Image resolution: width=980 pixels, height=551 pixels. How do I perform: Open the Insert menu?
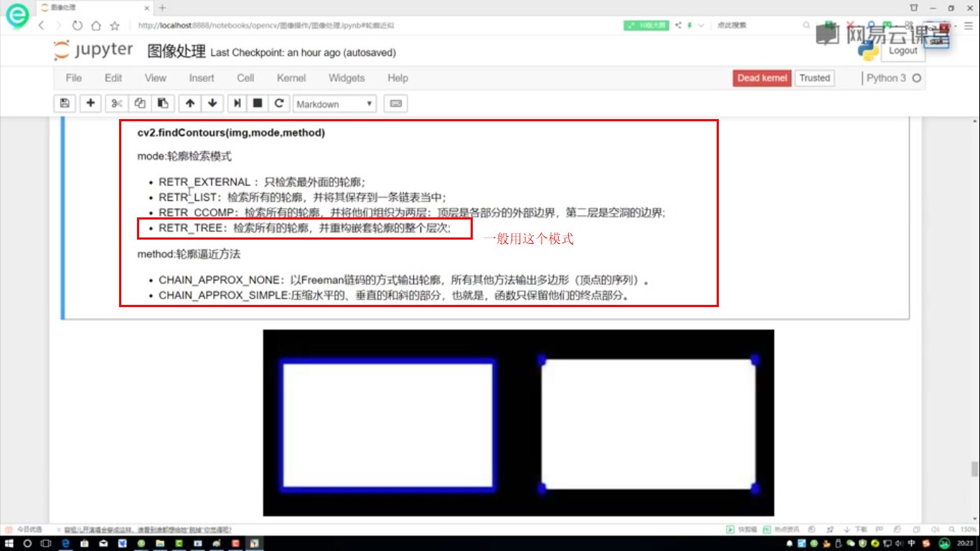[x=202, y=77]
